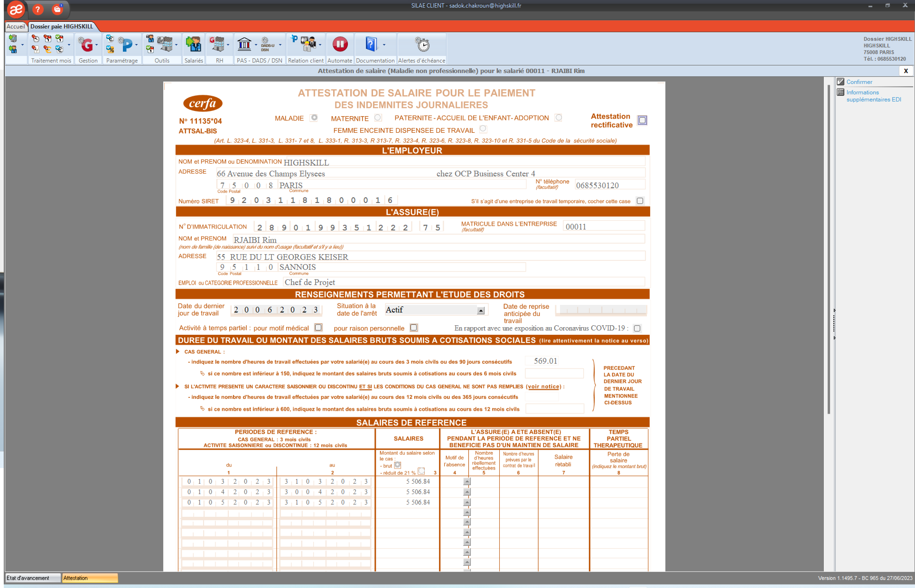
Task: Open the RH building icon
Action: 217,45
